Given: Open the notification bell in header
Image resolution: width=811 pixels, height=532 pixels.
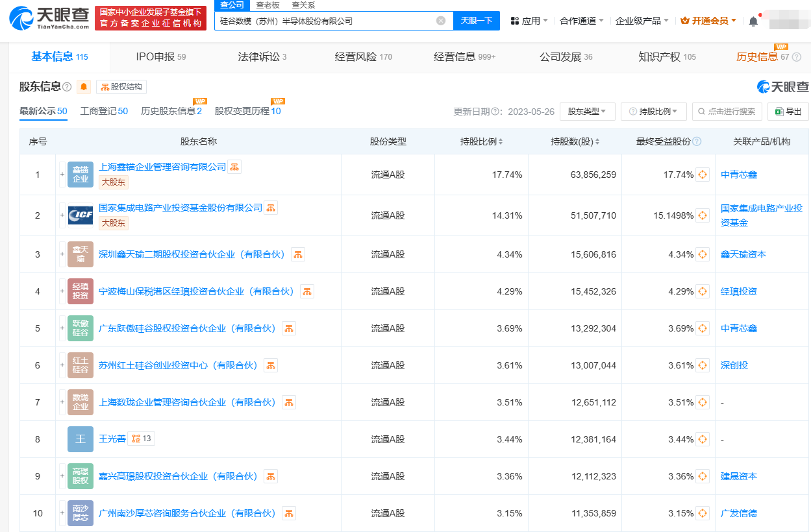Looking at the screenshot, I should click(753, 21).
